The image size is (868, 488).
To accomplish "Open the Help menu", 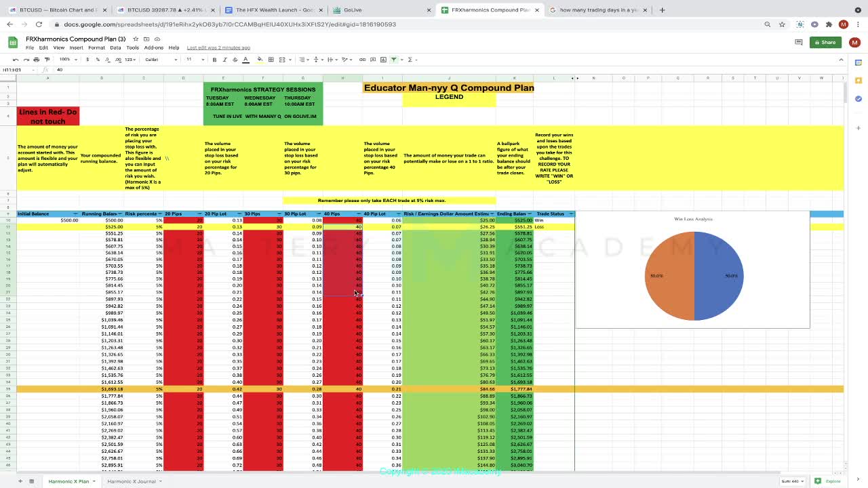I will pos(174,47).
